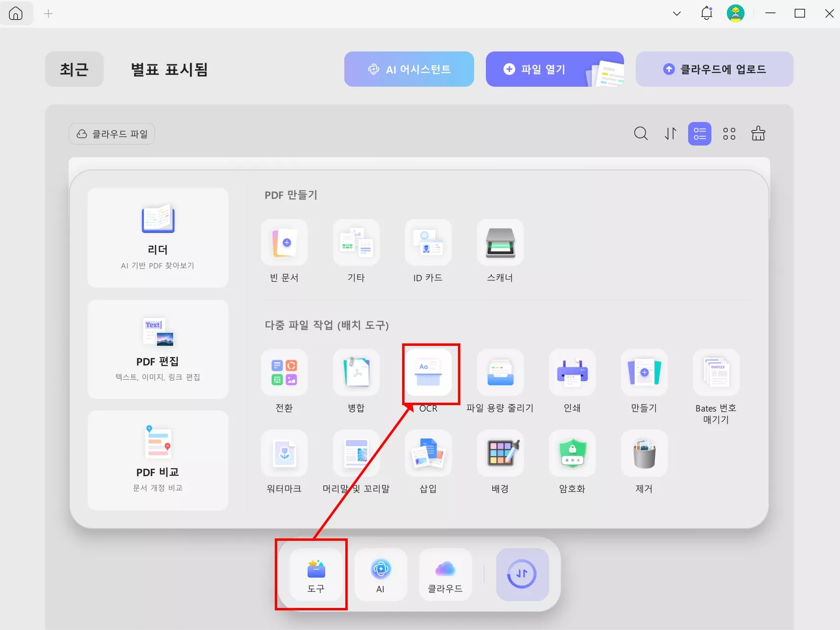
Task: Toggle the sort order control
Action: 670,133
